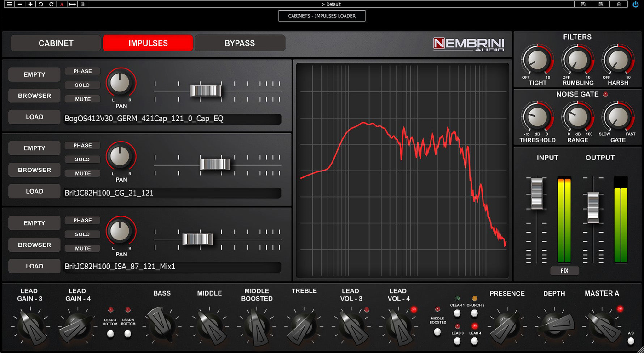Mute the third impulse slot
The width and height of the screenshot is (644, 353).
click(82, 249)
